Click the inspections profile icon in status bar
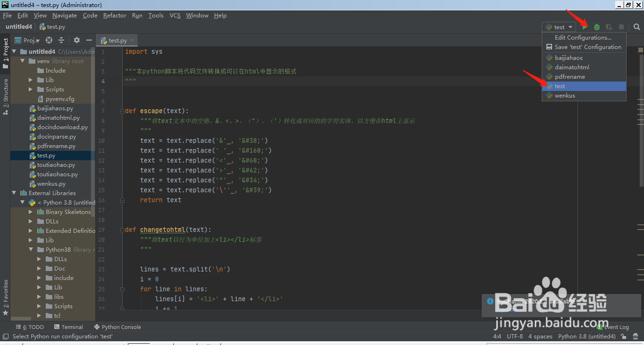This screenshot has width=644, height=345. (635, 337)
